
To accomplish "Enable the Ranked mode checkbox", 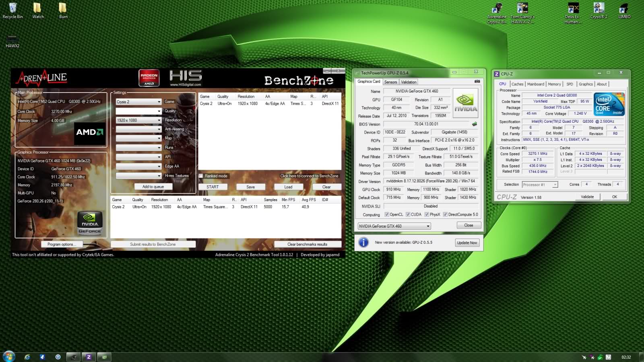I will click(x=201, y=176).
